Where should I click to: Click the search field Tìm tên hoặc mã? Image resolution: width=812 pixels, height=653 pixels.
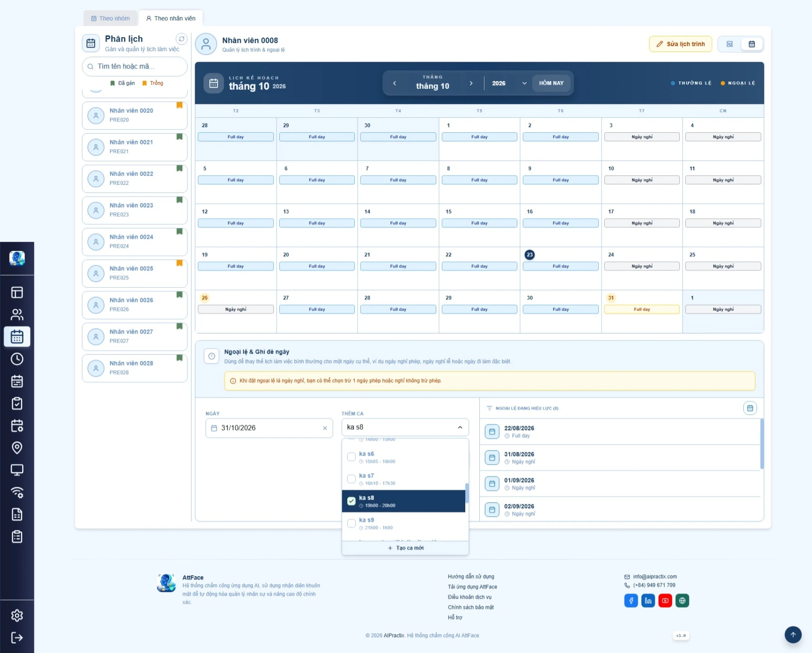coord(135,67)
